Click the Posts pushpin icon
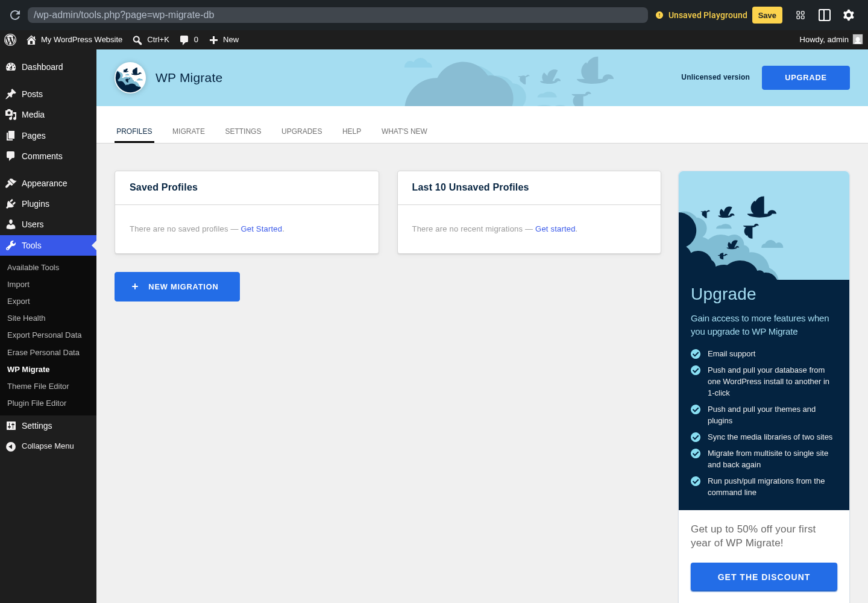868x603 pixels. 11,94
